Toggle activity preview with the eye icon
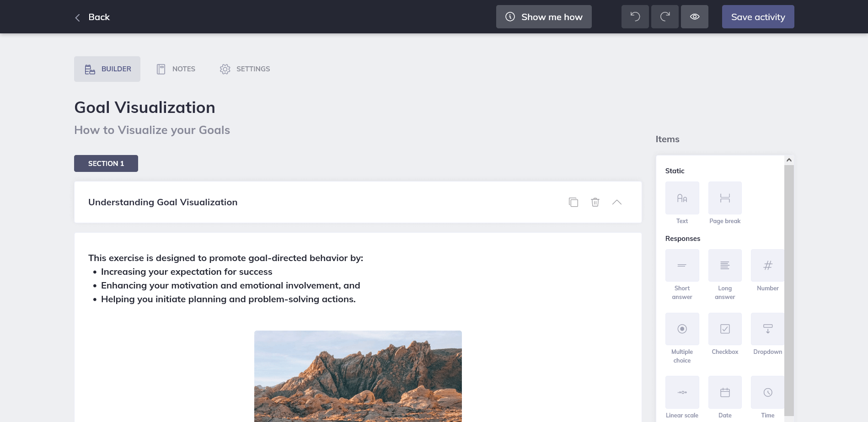 coord(694,16)
